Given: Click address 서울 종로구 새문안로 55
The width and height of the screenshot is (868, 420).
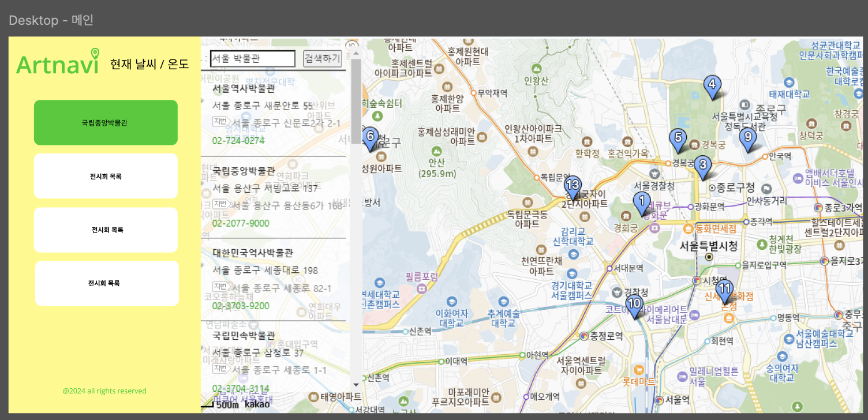Looking at the screenshot, I should coord(263,106).
